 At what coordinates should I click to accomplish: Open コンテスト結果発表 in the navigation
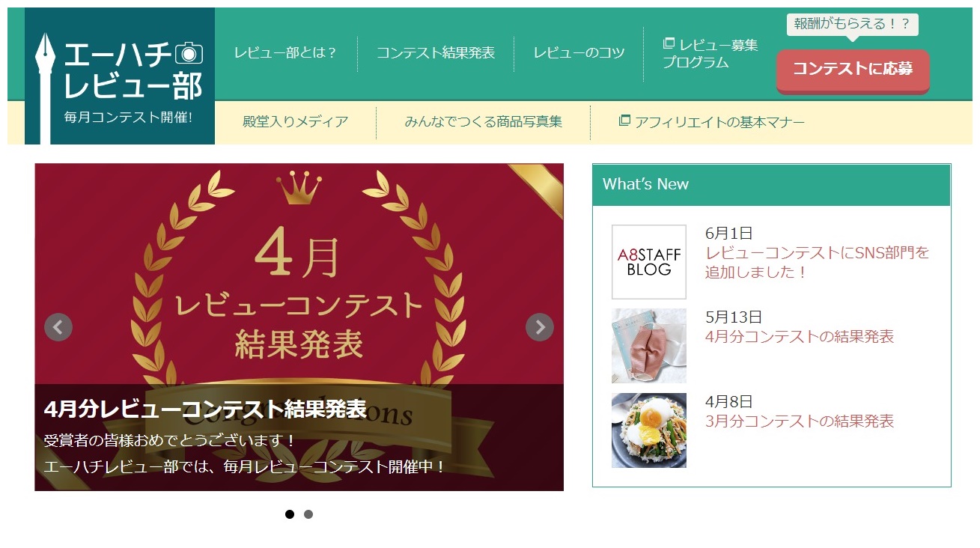436,53
